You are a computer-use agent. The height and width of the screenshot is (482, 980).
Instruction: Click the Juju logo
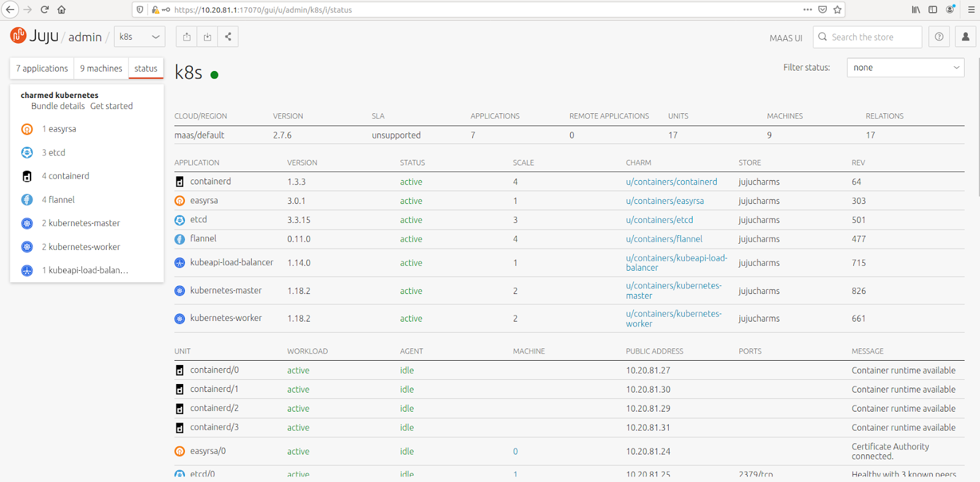coord(34,36)
